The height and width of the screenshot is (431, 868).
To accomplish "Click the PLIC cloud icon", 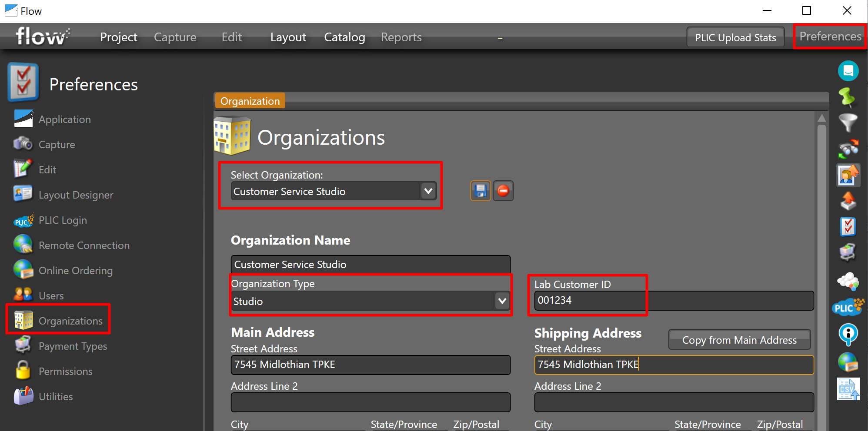I will click(x=848, y=307).
